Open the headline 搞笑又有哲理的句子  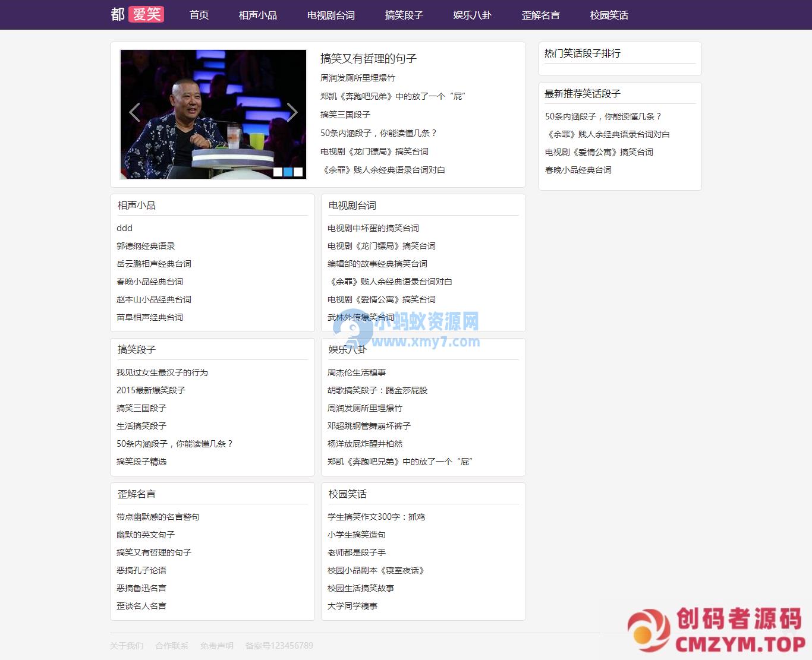tap(368, 58)
